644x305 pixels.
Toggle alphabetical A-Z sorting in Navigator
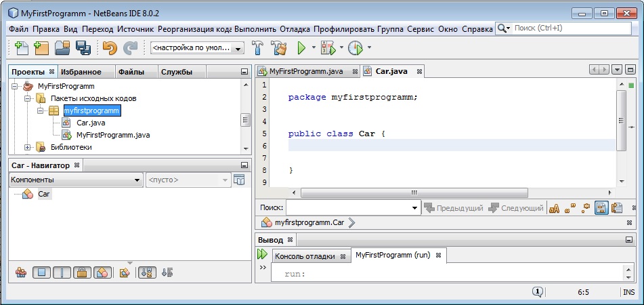147,272
